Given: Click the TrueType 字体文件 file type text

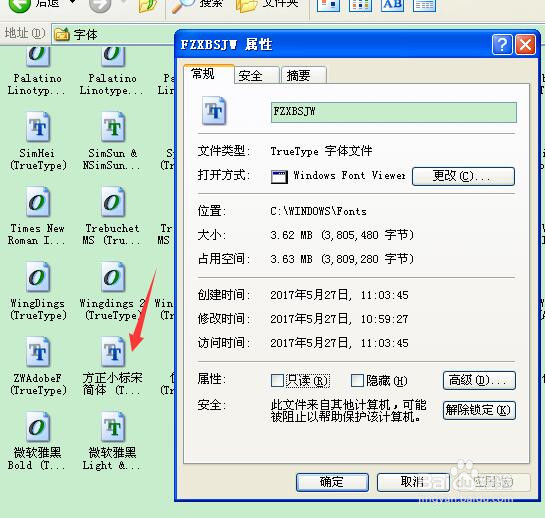Looking at the screenshot, I should (321, 151).
